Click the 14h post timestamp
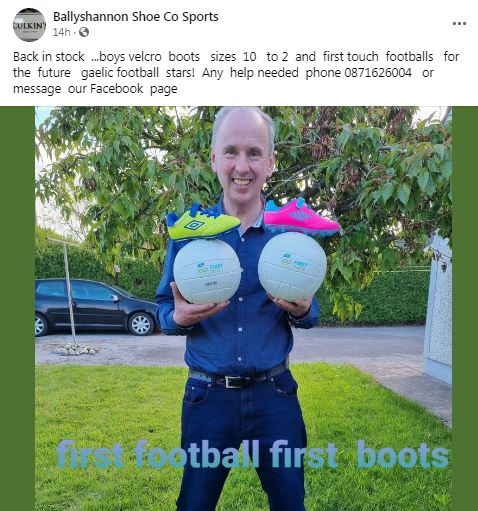The height and width of the screenshot is (511, 478). (62, 32)
